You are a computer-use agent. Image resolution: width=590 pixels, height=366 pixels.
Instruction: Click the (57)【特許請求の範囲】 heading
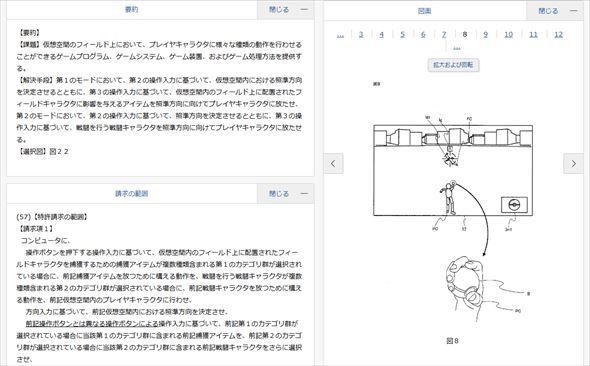(x=52, y=217)
